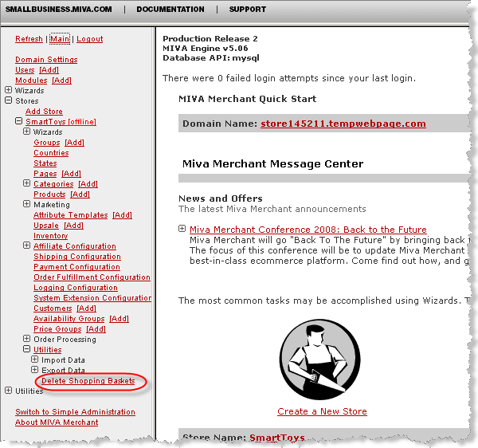Open Availability Groups

(x=69, y=319)
